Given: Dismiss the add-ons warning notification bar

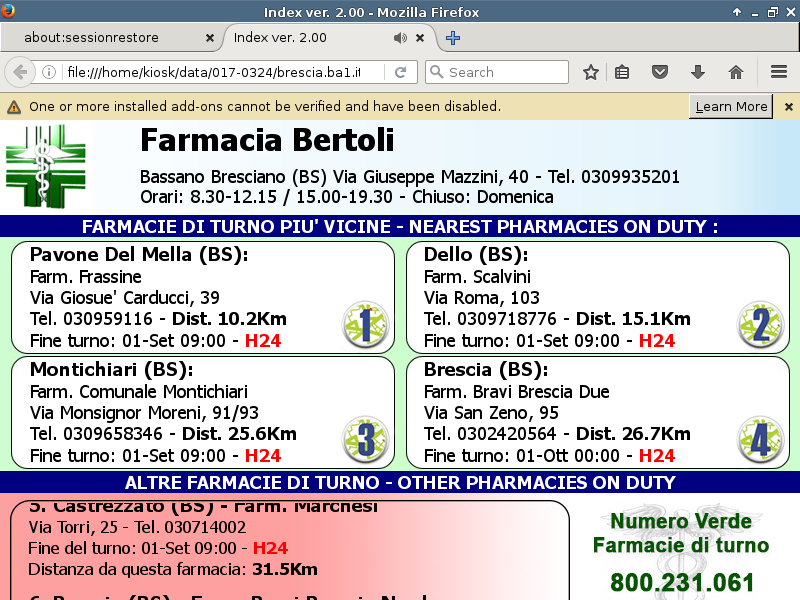Looking at the screenshot, I should pos(788,106).
